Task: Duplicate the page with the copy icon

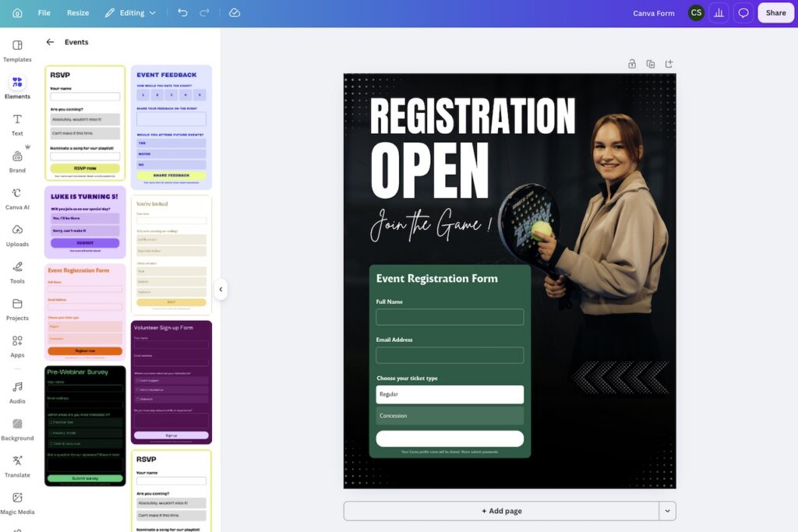Action: (x=651, y=64)
